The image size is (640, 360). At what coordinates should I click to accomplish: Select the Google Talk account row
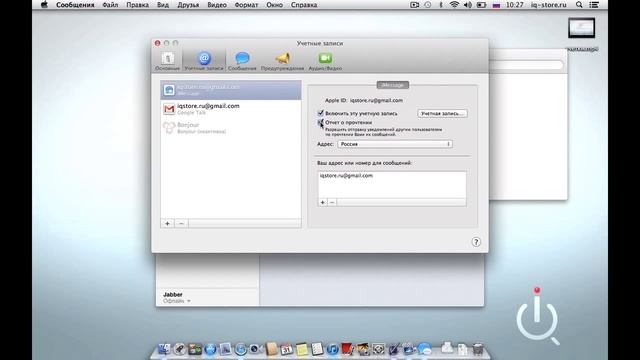click(231, 109)
